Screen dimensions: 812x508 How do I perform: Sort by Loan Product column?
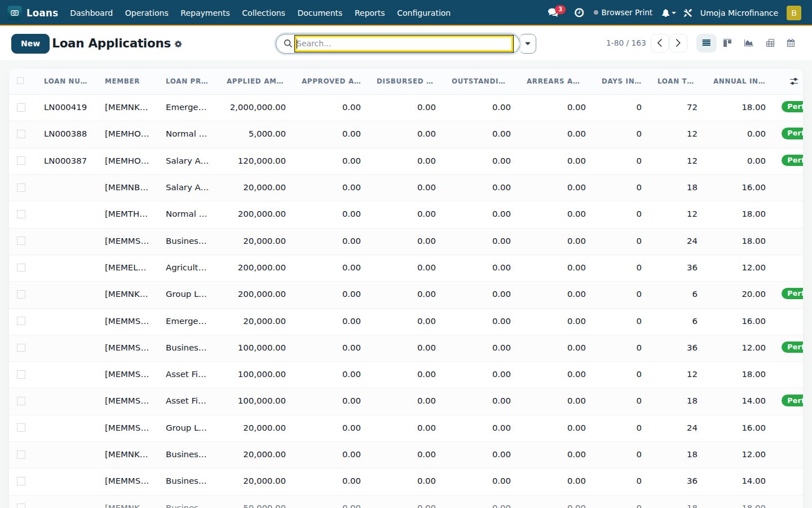click(187, 81)
